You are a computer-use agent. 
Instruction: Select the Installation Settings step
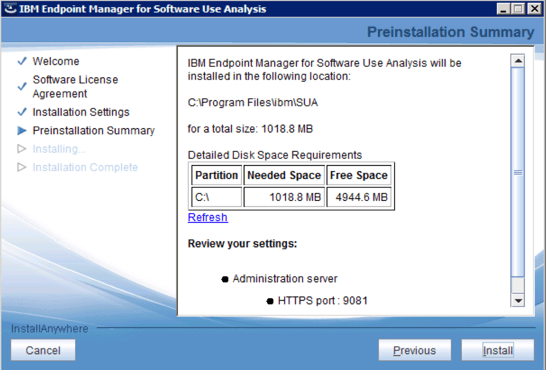(x=81, y=112)
